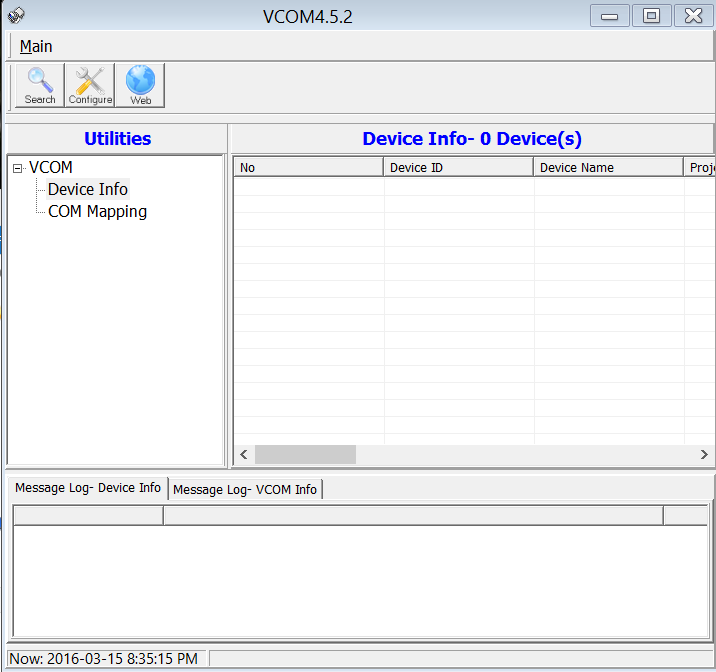This screenshot has height=672, width=716.
Task: Open the Configure tools icon
Action: pyautogui.click(x=90, y=85)
